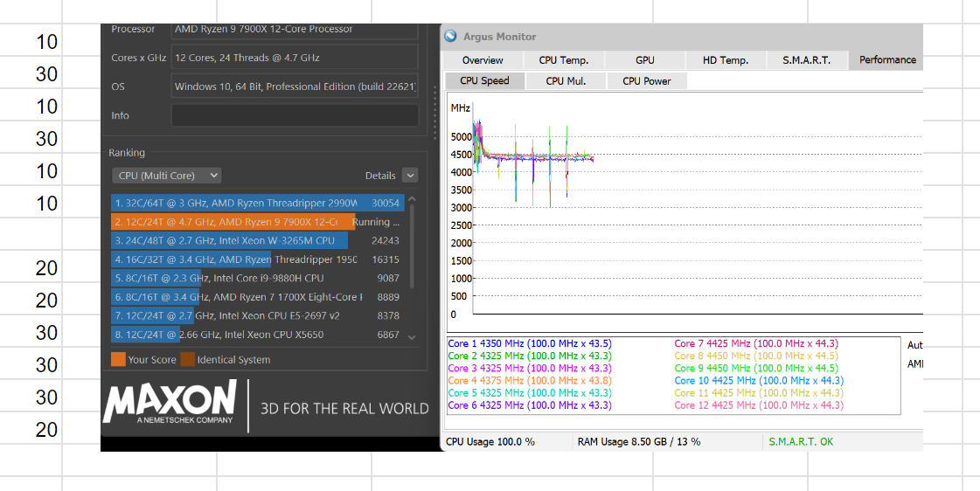Click the RAM Usage 8.50 GB status entry

(639, 442)
